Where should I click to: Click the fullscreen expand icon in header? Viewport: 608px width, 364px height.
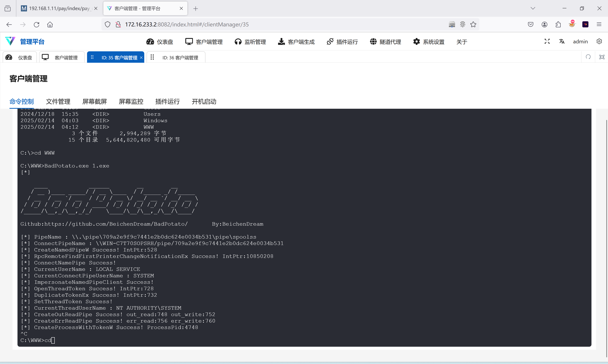pos(547,41)
